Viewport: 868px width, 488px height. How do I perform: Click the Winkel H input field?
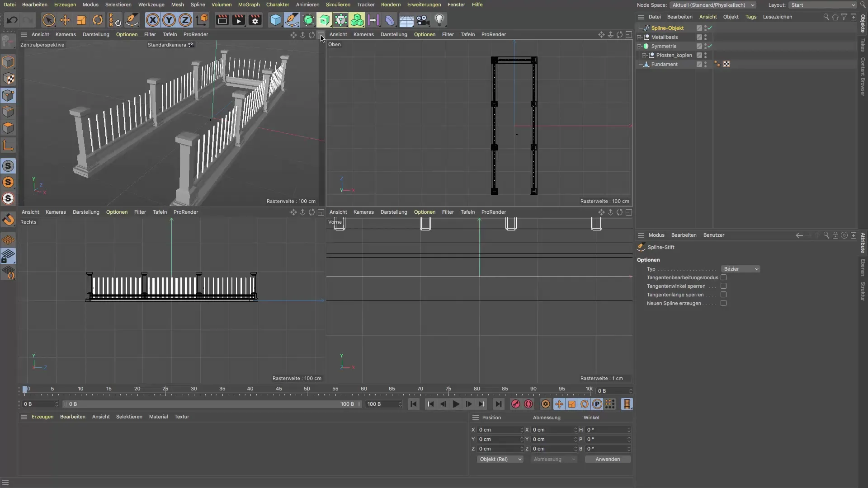coord(608,430)
